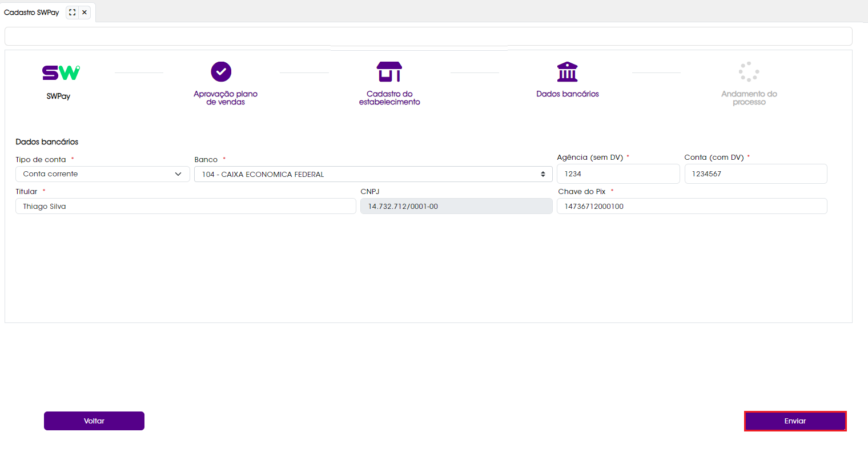This screenshot has height=452, width=868.
Task: Select the Cadastro SWPay tab
Action: point(32,11)
